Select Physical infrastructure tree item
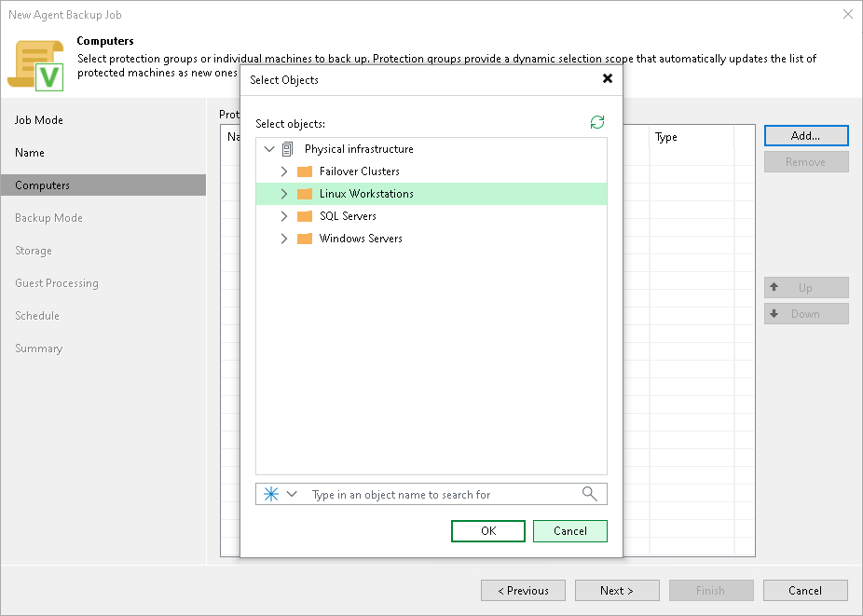 click(359, 148)
